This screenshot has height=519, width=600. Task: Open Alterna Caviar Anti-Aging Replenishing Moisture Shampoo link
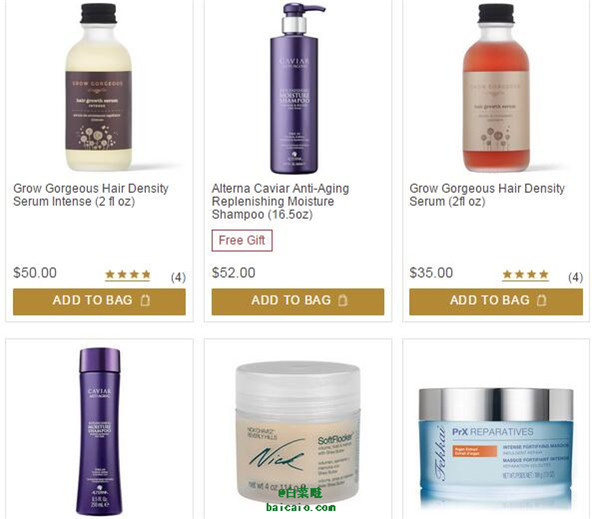tap(280, 201)
